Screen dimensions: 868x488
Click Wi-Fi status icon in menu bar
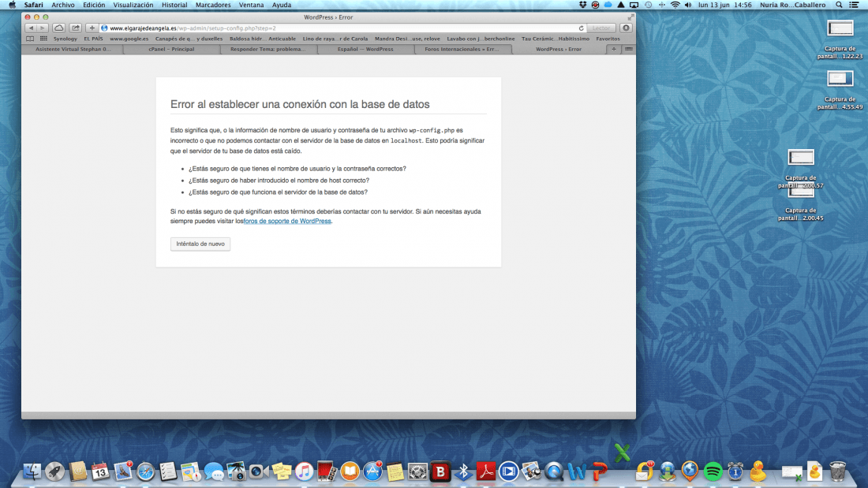(675, 5)
